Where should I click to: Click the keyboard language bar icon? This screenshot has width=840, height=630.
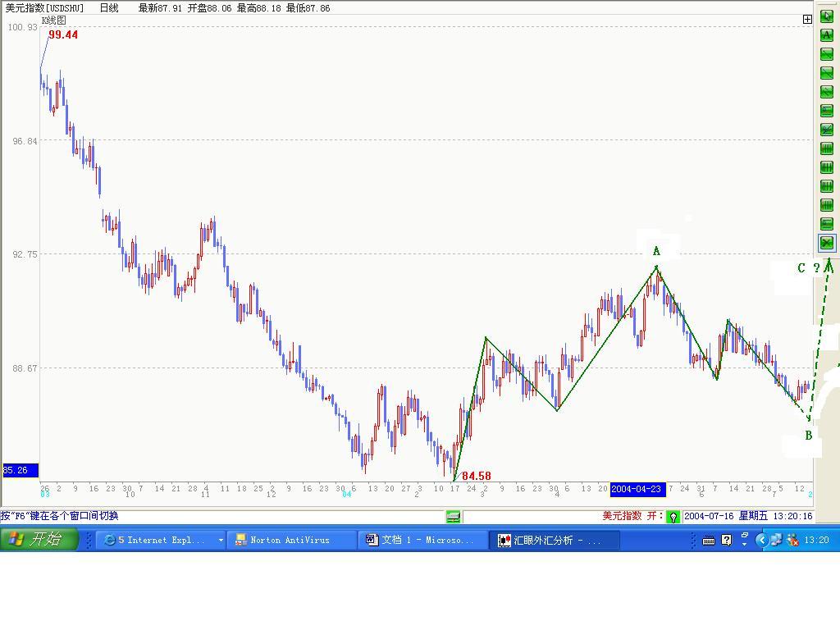709,540
